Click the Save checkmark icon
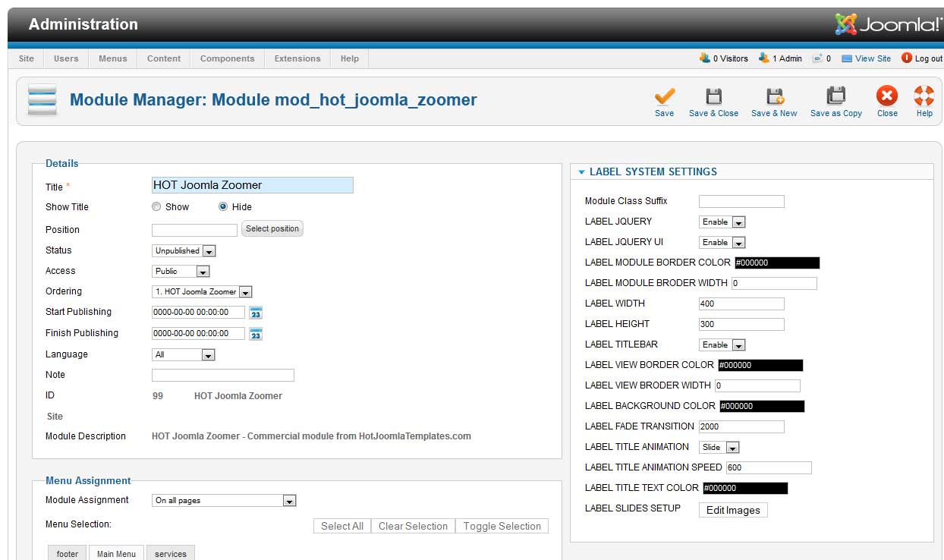 tap(665, 96)
